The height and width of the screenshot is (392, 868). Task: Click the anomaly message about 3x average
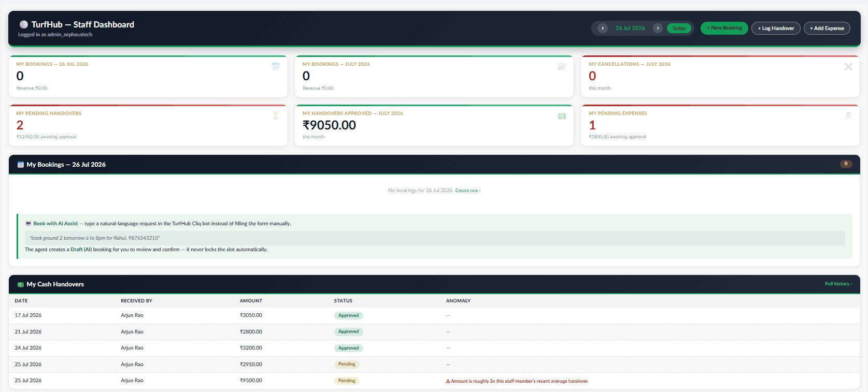[x=520, y=381]
